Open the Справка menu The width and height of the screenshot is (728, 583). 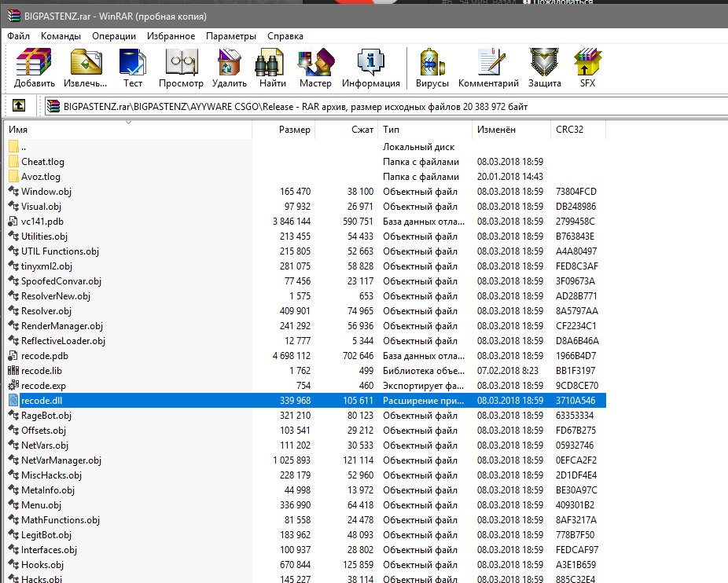pos(285,36)
